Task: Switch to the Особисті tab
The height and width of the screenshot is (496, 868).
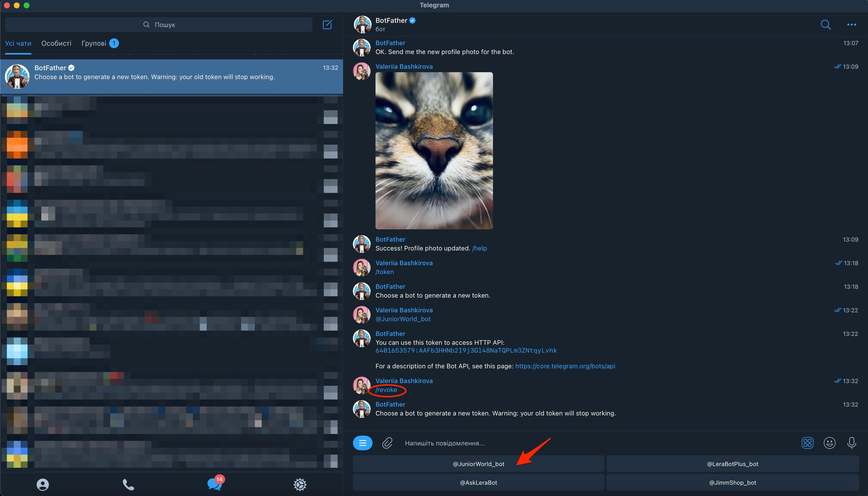Action: 56,43
